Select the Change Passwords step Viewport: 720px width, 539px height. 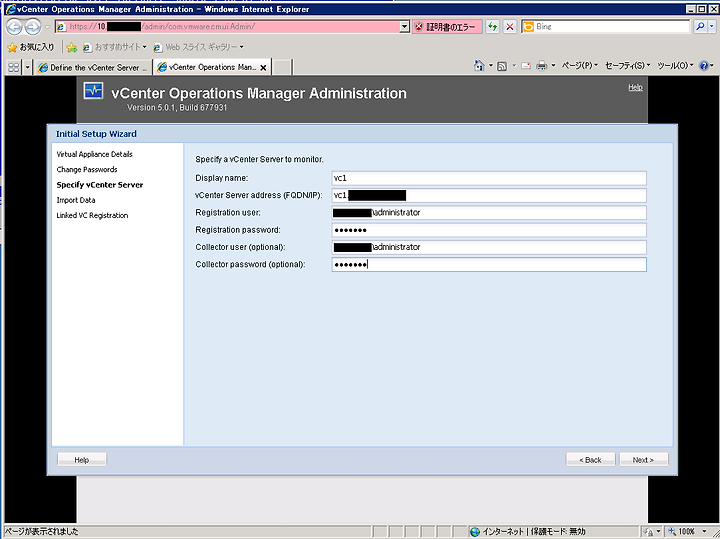tap(87, 169)
